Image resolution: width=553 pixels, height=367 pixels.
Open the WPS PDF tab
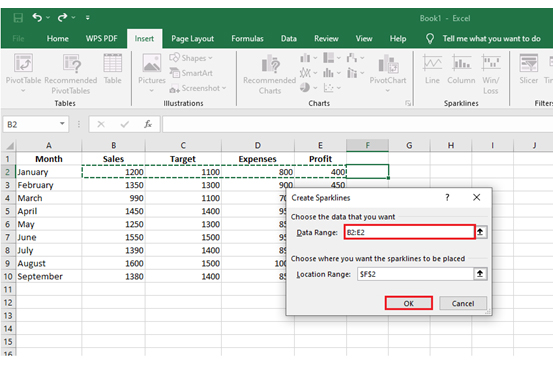101,38
